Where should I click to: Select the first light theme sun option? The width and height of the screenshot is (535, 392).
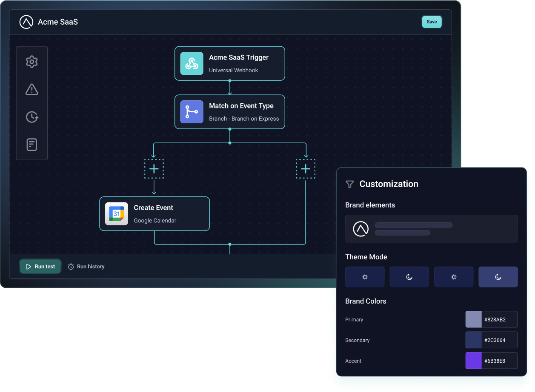pos(365,277)
